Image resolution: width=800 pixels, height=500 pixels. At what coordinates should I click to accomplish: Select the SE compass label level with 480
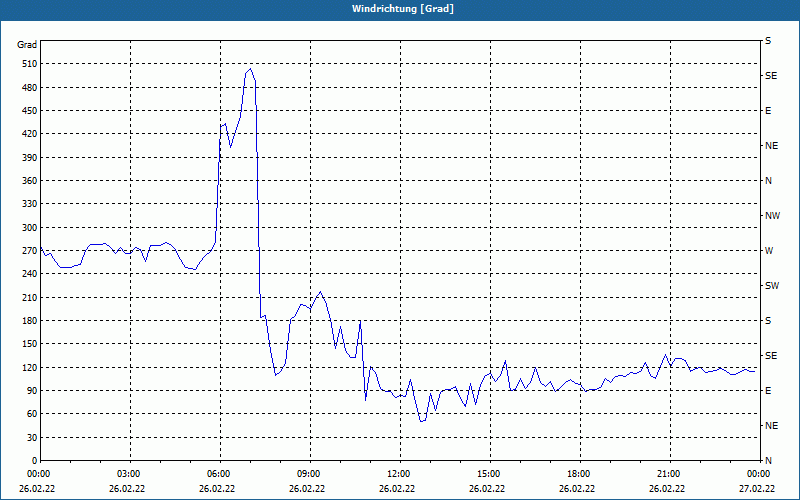click(x=771, y=76)
